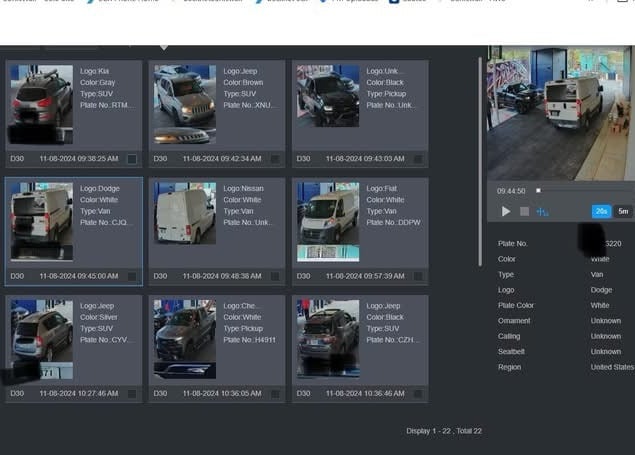This screenshot has height=455, width=635.
Task: Open the Kia Gray SUV thumbnail
Action: (41, 105)
